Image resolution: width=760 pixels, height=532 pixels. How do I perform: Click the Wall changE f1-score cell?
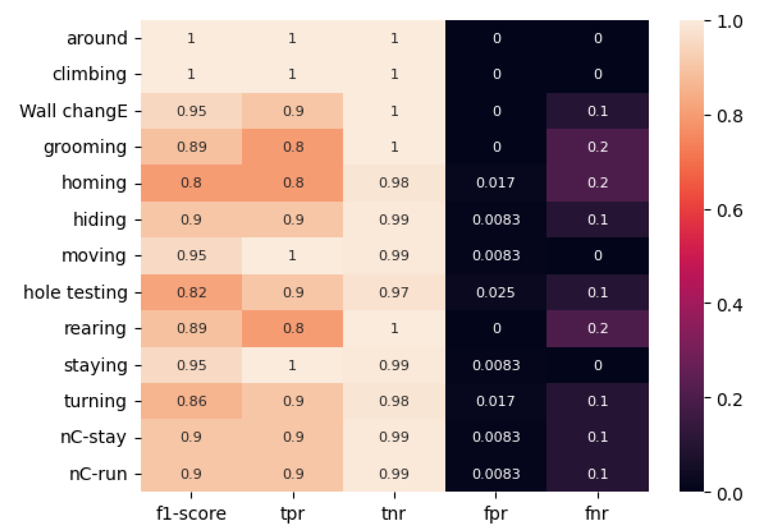191,111
